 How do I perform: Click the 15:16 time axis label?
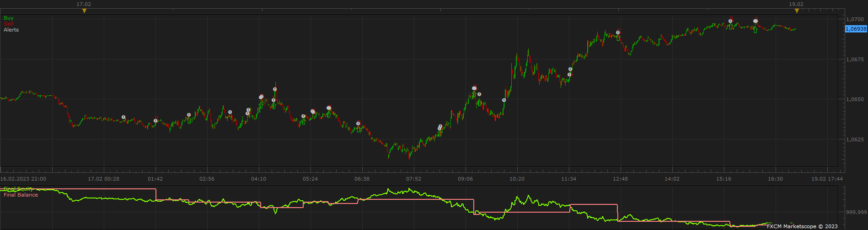click(723, 179)
